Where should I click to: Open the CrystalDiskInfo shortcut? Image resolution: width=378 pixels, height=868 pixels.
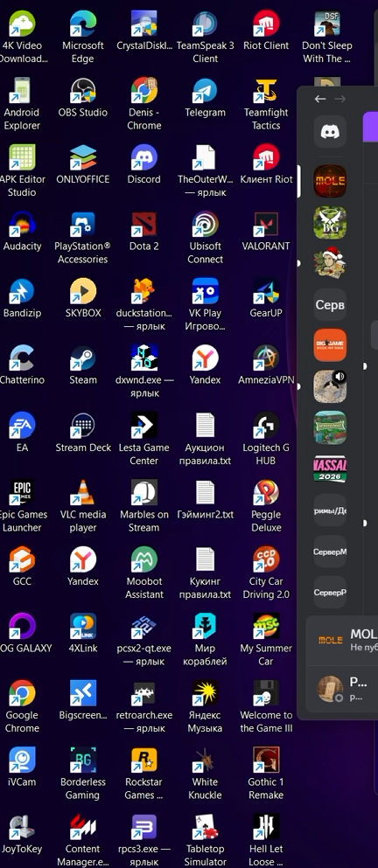point(144,24)
